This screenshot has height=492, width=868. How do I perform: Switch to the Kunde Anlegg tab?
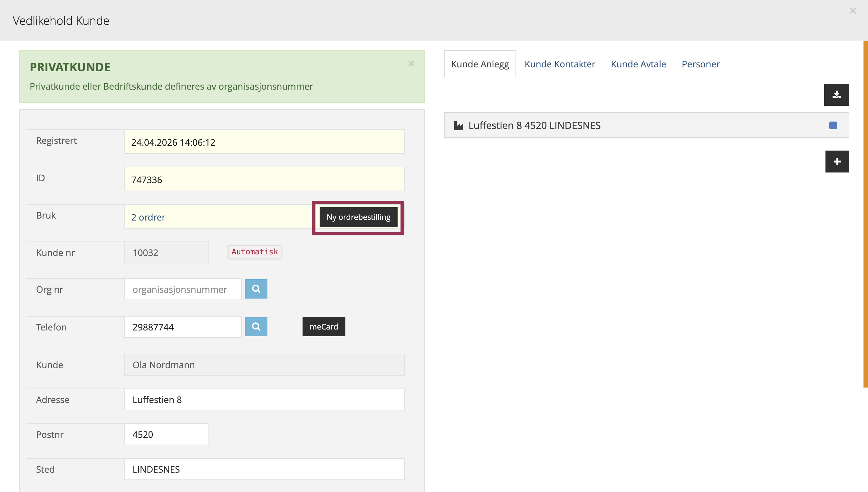[480, 64]
